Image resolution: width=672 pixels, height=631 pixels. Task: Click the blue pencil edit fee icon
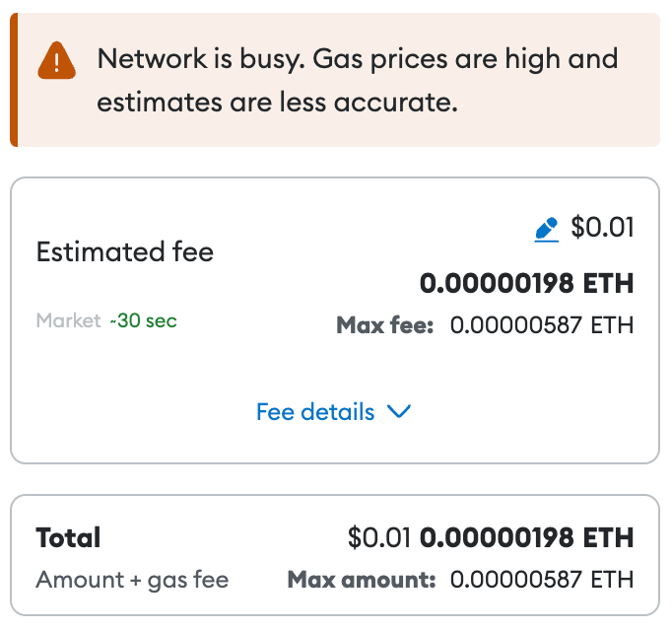546,230
